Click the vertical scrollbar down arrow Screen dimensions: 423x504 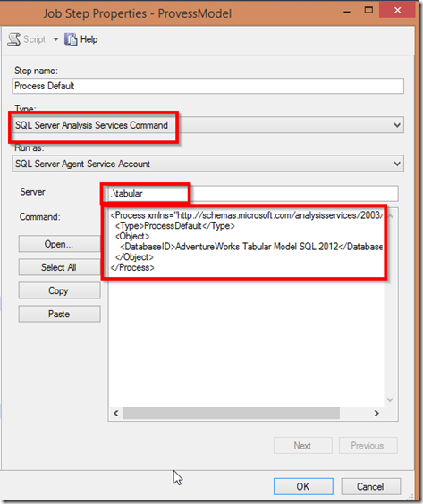point(390,400)
